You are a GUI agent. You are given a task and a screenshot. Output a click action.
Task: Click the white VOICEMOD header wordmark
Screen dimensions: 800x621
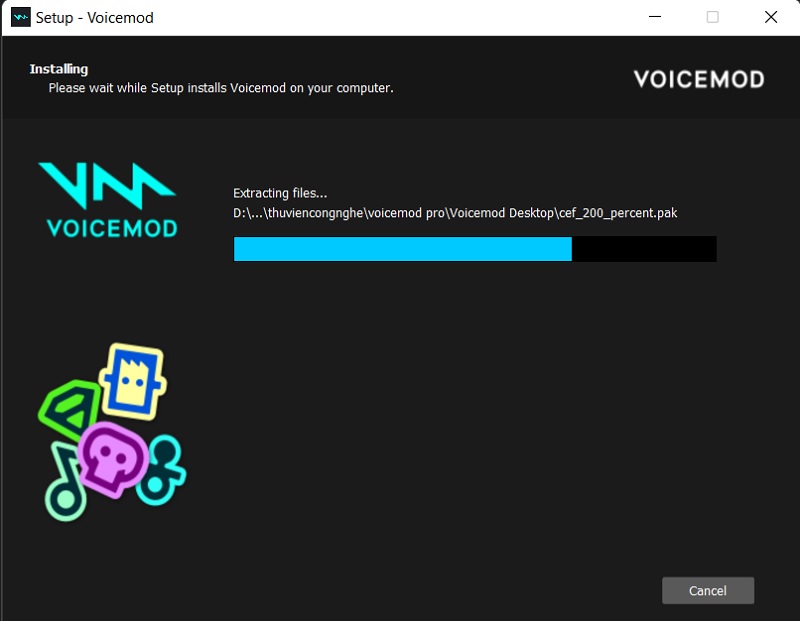point(699,80)
